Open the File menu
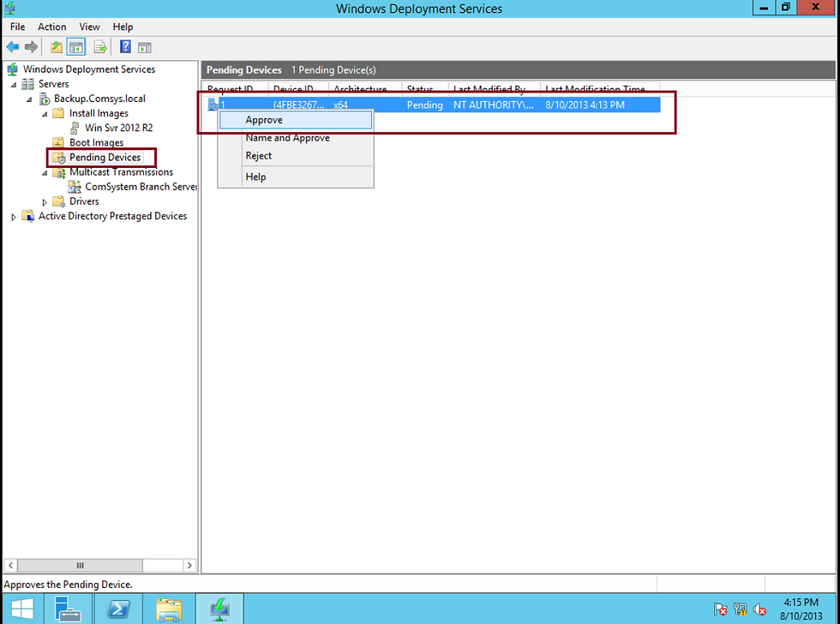840x624 pixels. (x=17, y=27)
